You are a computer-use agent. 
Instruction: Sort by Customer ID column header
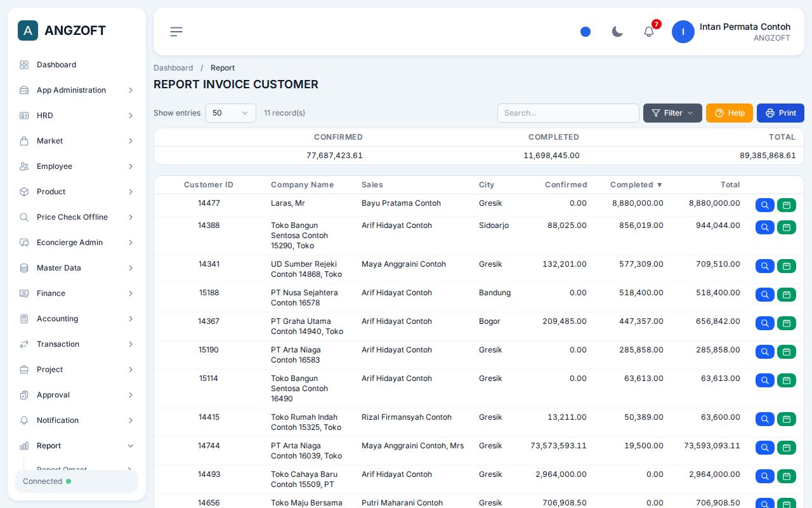209,185
